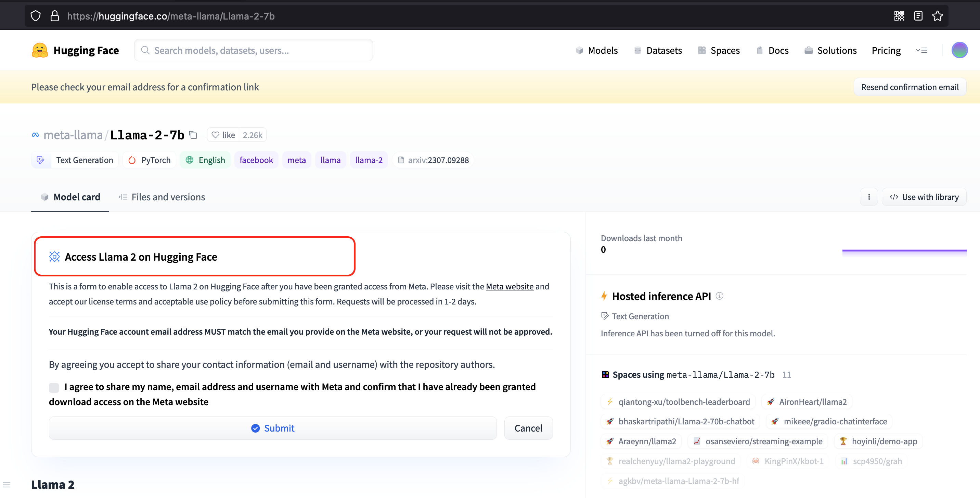The width and height of the screenshot is (980, 498).
Task: Expand the navigation overflow menu beside Pricing
Action: coord(923,50)
